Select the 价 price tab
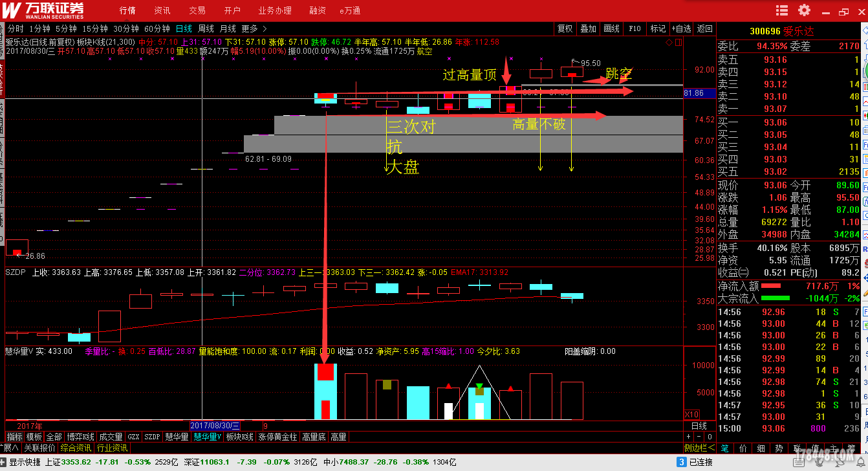This screenshot has height=471, width=868. click(743, 448)
